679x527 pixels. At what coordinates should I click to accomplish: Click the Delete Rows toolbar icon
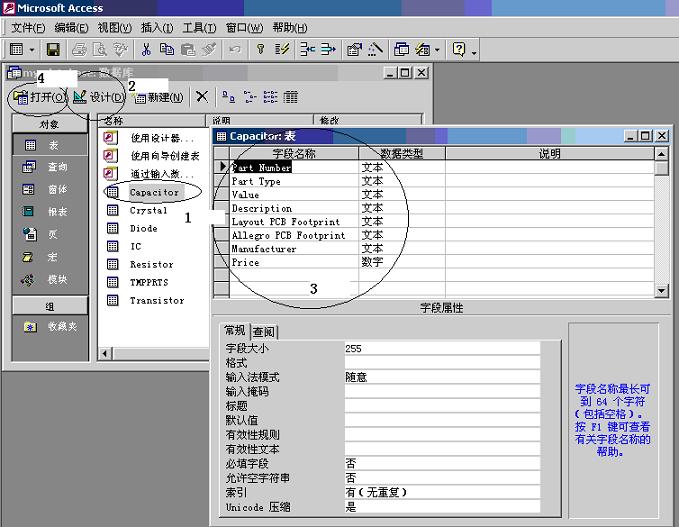(328, 49)
